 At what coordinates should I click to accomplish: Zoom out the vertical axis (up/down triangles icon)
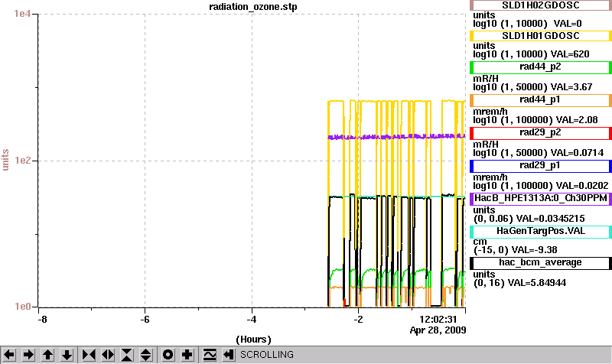(x=145, y=355)
